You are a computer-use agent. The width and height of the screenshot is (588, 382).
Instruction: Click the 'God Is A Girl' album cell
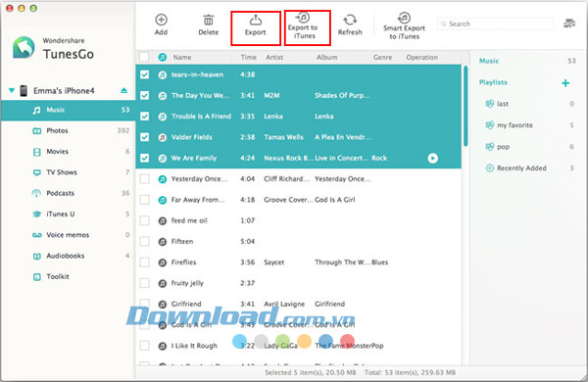coord(335,200)
